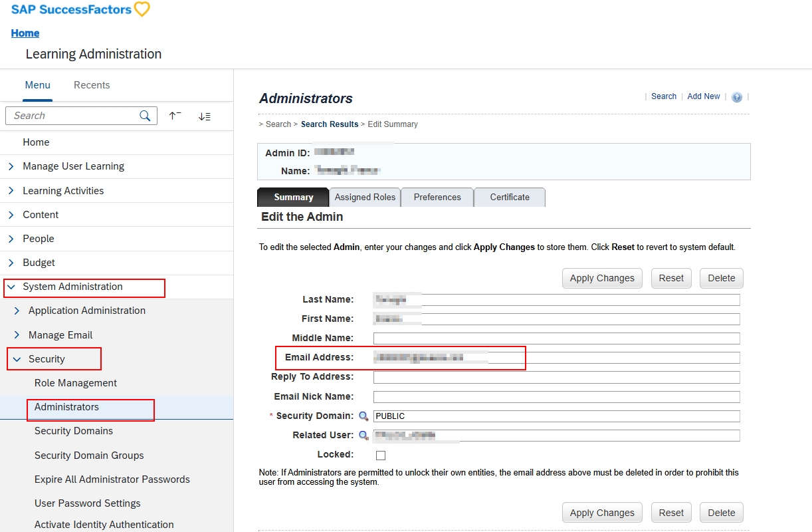Open Role Management menu item
The width and height of the screenshot is (812, 532).
pos(76,383)
